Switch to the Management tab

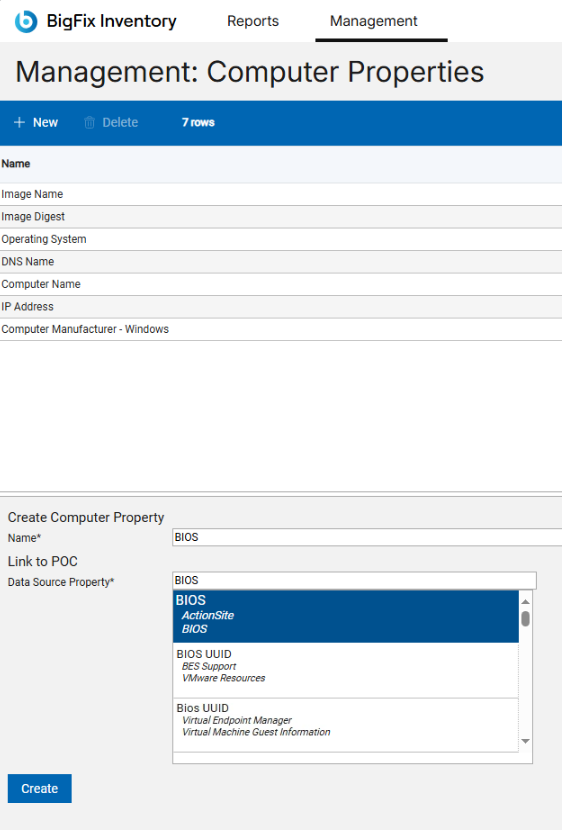[374, 21]
